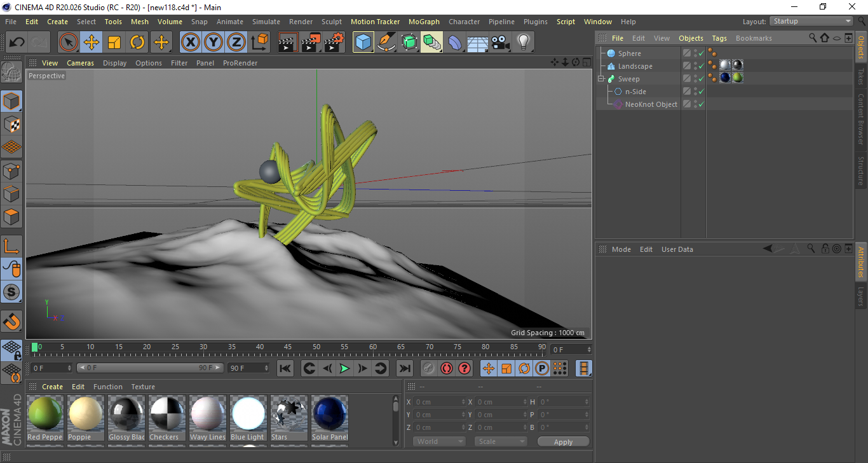The image size is (868, 463).
Task: Click Render View clapperboard icon
Action: pos(288,43)
